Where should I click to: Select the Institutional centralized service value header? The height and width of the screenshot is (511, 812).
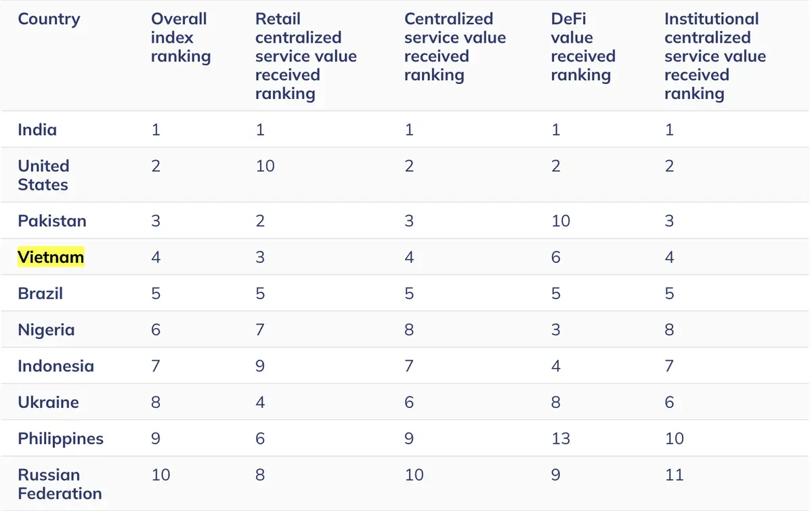click(x=714, y=56)
